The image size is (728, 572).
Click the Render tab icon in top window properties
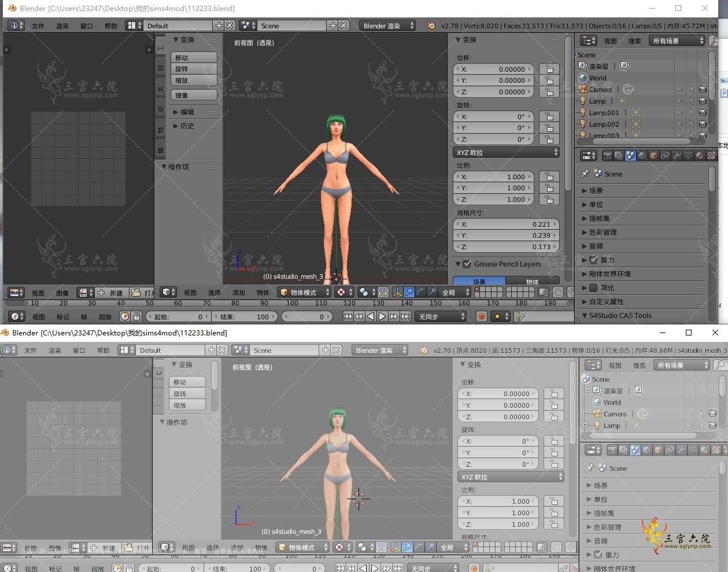607,156
